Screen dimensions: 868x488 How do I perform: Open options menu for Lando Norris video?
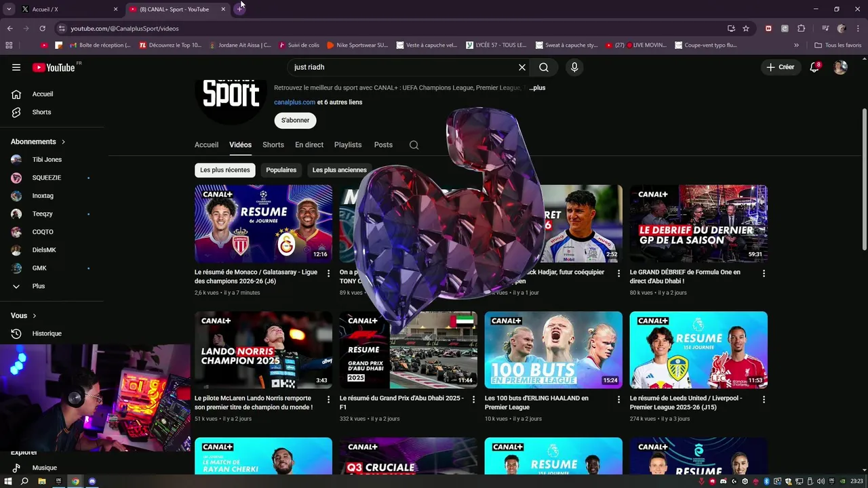tap(329, 399)
